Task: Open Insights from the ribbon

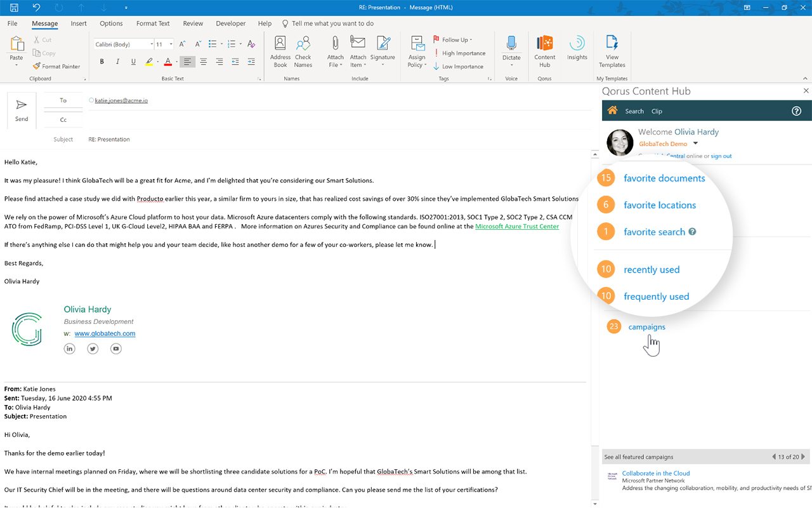Action: (577, 48)
